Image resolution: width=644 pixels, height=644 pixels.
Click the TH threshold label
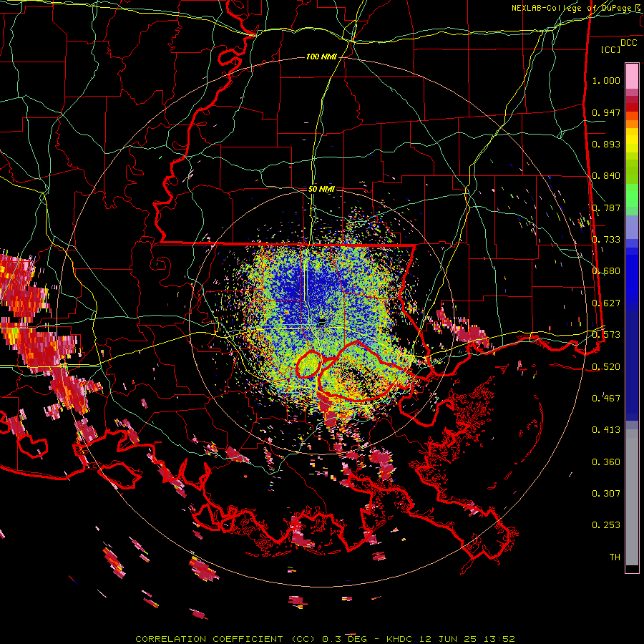(615, 557)
